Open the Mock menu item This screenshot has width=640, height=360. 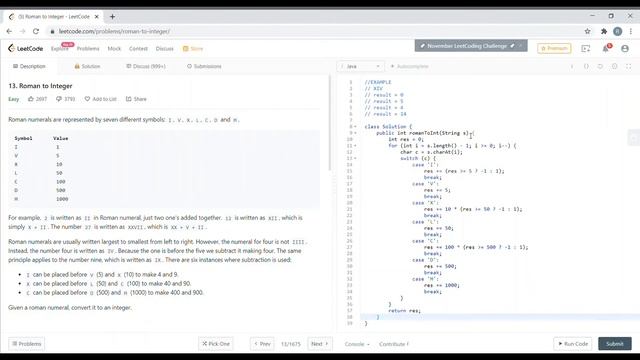(114, 49)
